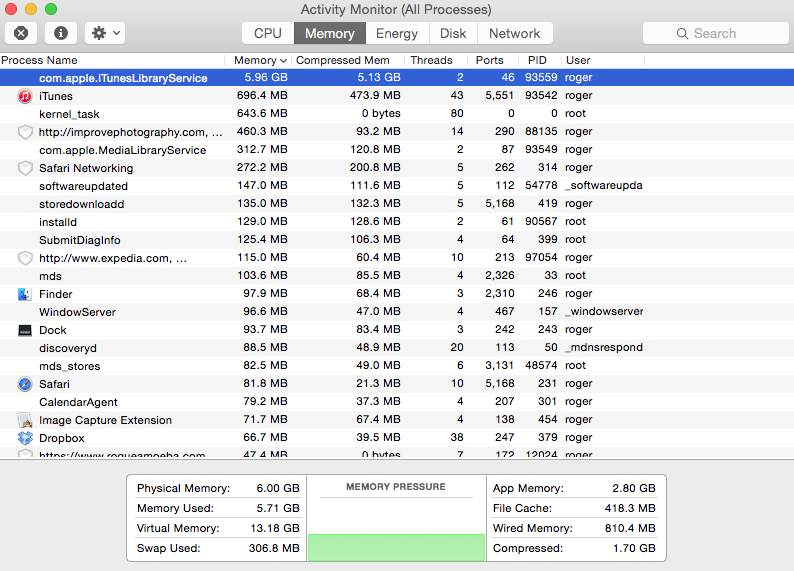The height and width of the screenshot is (571, 794).
Task: Click the green Memory Pressure graph
Action: click(x=396, y=547)
